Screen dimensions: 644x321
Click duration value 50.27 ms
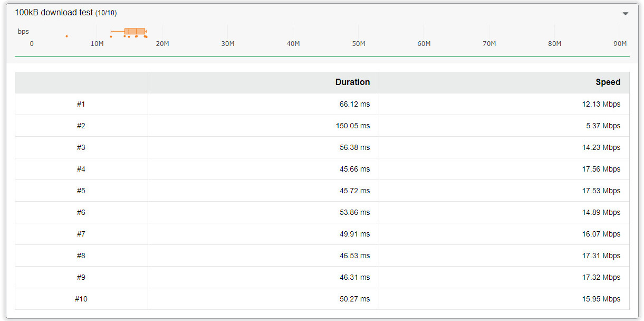pos(354,299)
